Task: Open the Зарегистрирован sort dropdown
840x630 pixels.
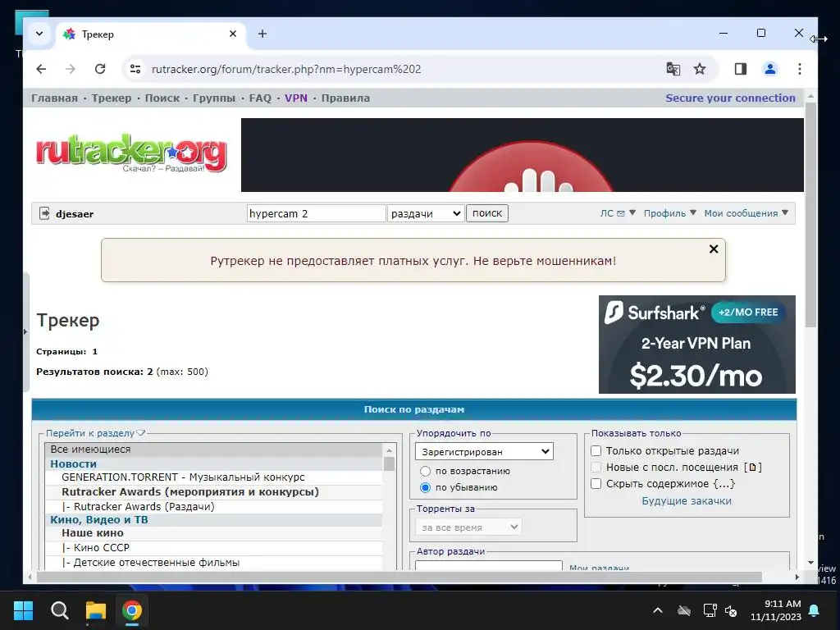Action: coord(484,452)
